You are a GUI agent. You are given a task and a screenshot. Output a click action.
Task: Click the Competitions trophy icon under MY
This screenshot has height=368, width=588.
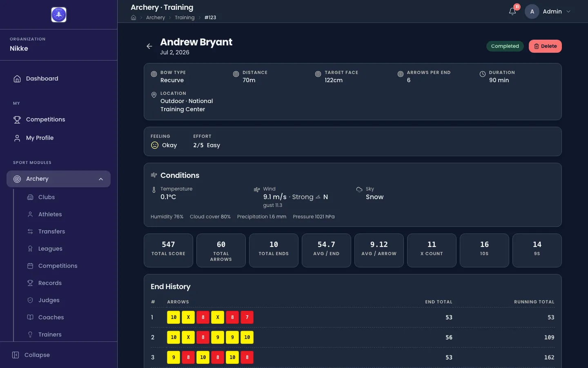[x=17, y=119]
